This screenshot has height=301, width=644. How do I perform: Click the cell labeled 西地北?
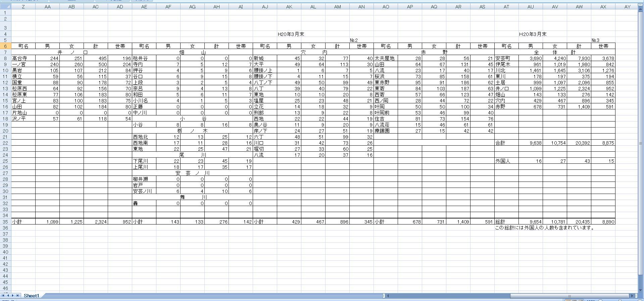pyautogui.click(x=144, y=137)
